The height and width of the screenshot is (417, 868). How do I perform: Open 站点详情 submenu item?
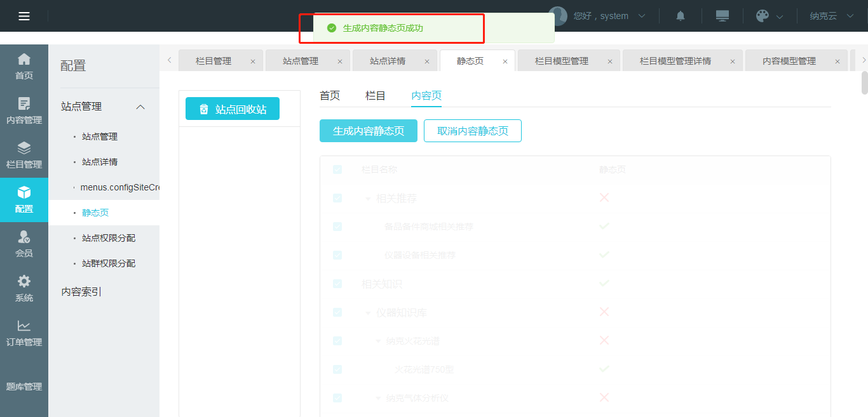(x=100, y=162)
